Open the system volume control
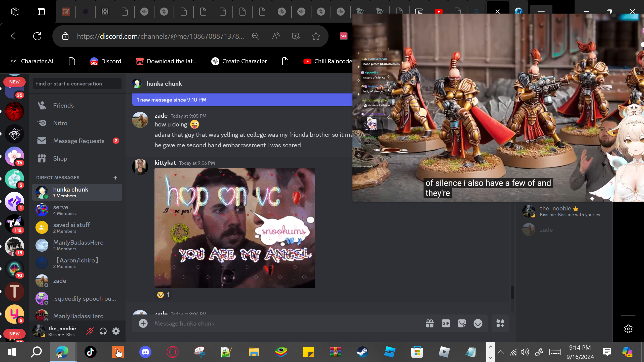The height and width of the screenshot is (362, 644). [525, 352]
